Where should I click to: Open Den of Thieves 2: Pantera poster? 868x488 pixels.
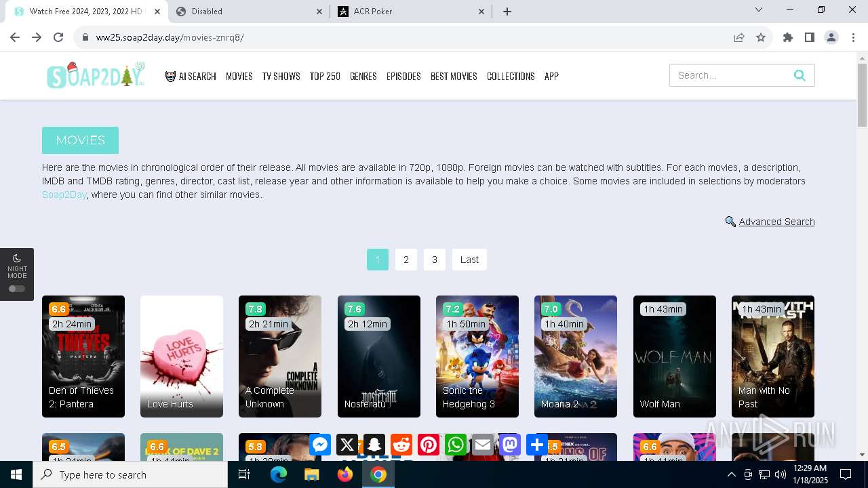pyautogui.click(x=83, y=357)
